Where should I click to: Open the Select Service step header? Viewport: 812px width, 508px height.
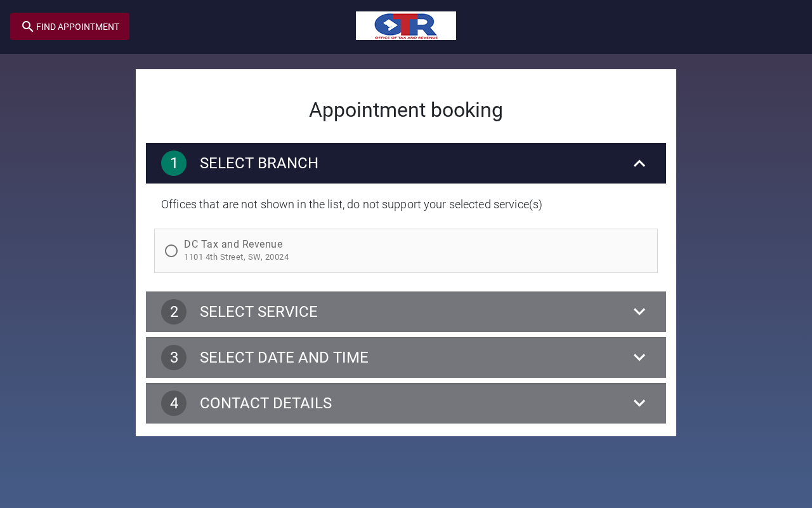(259, 312)
